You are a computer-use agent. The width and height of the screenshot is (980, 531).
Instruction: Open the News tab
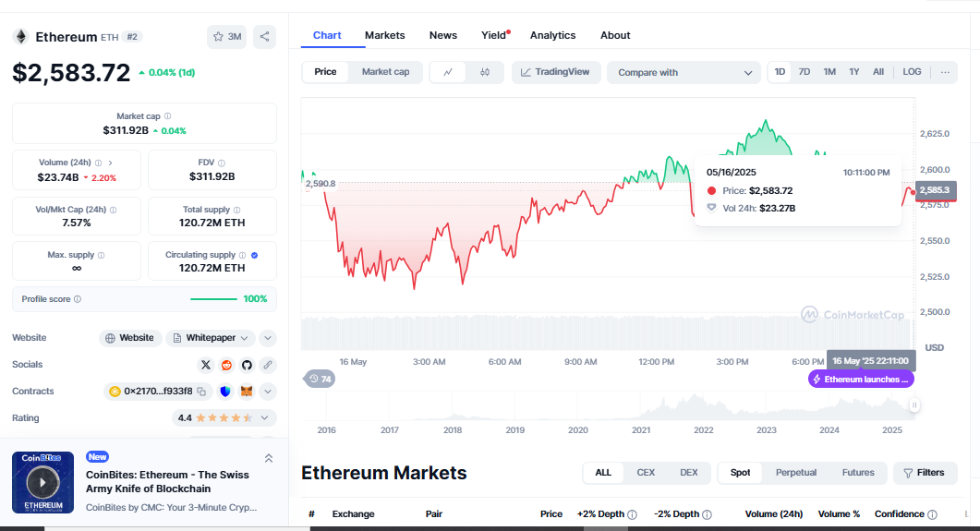pyautogui.click(x=443, y=35)
